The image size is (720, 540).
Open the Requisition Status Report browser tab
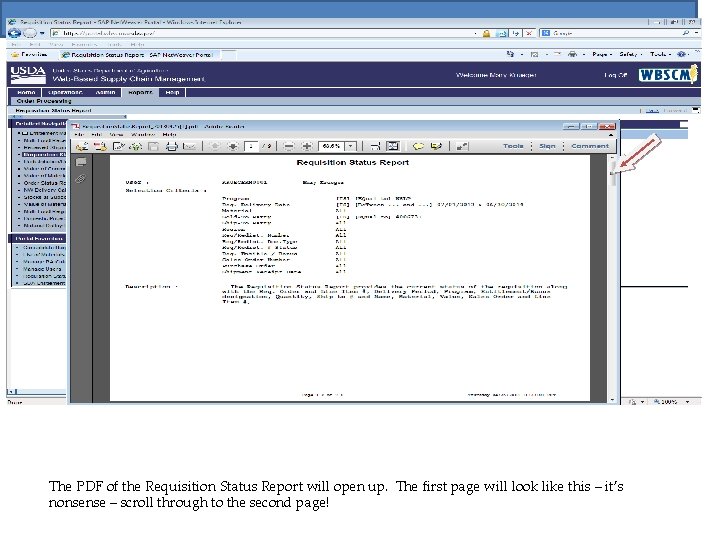tap(141, 55)
